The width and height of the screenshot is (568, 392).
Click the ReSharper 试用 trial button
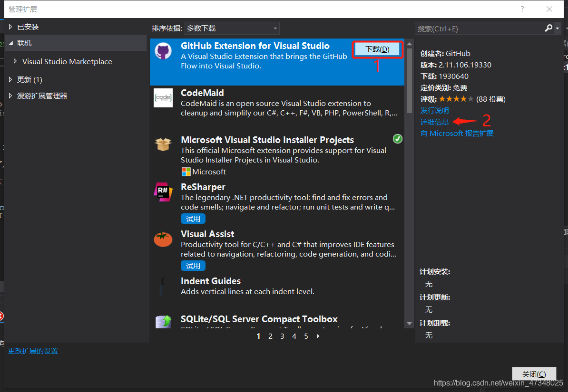click(x=193, y=219)
